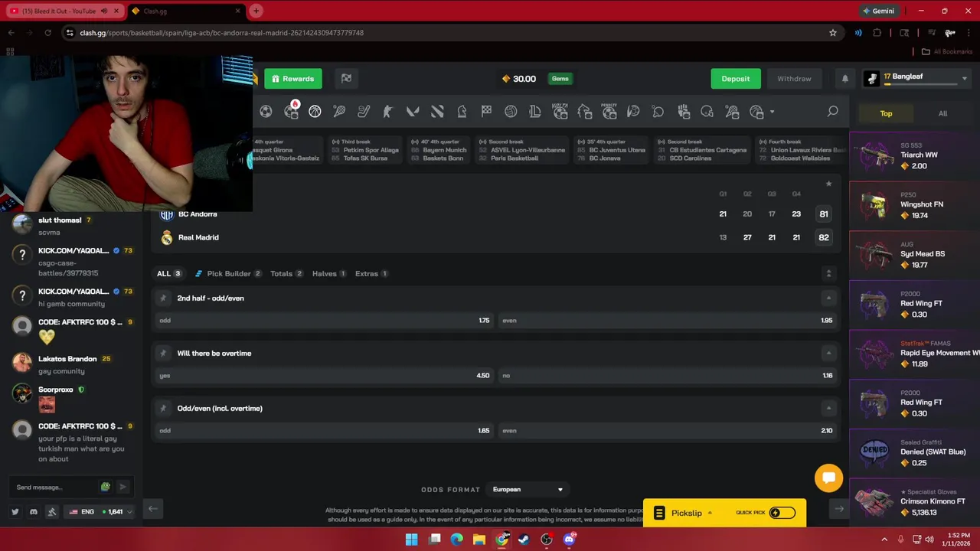
Task: Toggle the Quick Pick switch
Action: [x=782, y=513]
